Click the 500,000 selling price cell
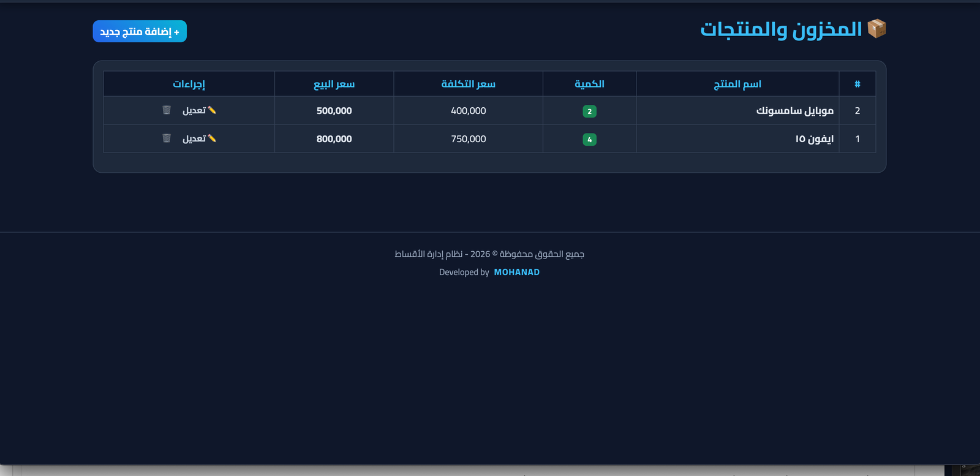Screen dimensions: 980x476 point(334,111)
